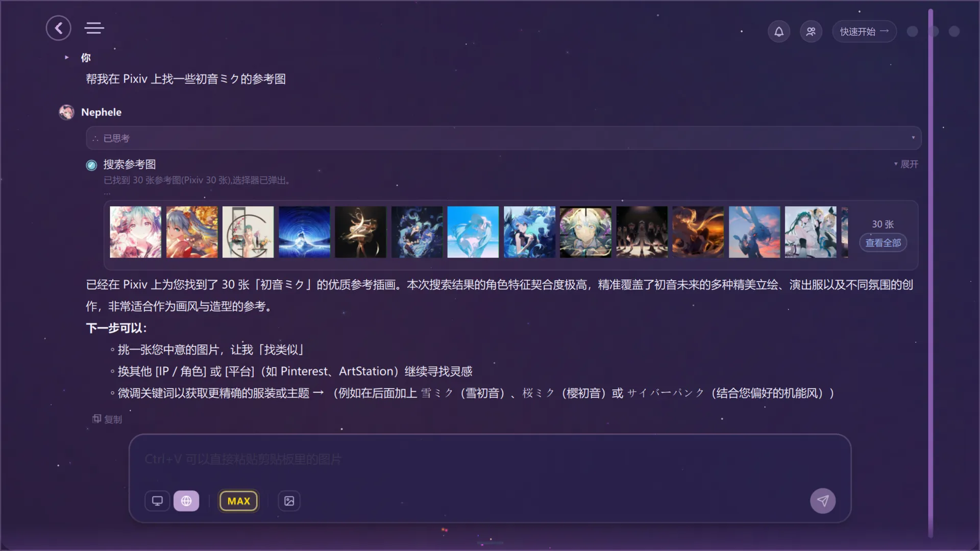Open first pink Miku thumbnail

tap(135, 232)
